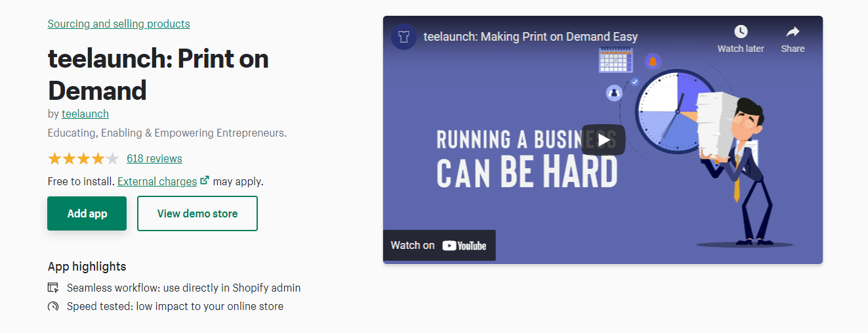The image size is (868, 333).
Task: Click the Seamless workflow highlight icon
Action: pyautogui.click(x=53, y=288)
